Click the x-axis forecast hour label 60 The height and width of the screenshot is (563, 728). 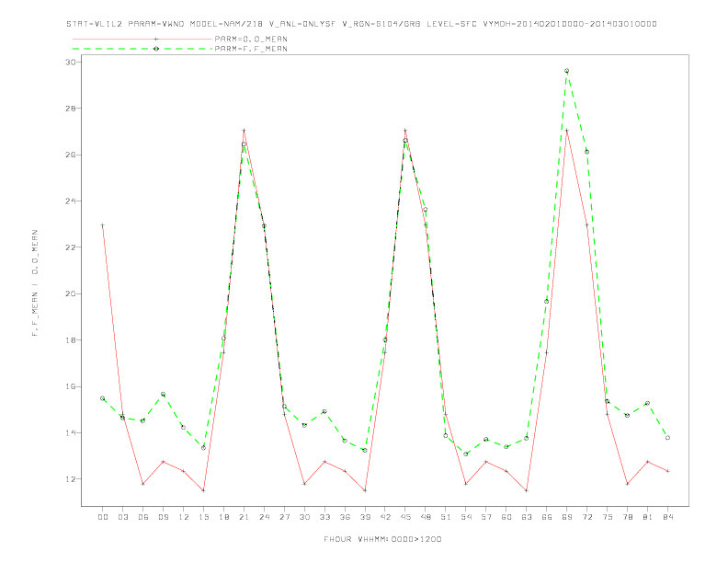pos(506,517)
